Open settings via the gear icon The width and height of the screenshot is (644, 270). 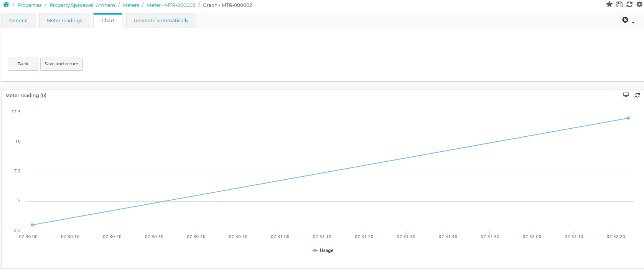pos(639,4)
